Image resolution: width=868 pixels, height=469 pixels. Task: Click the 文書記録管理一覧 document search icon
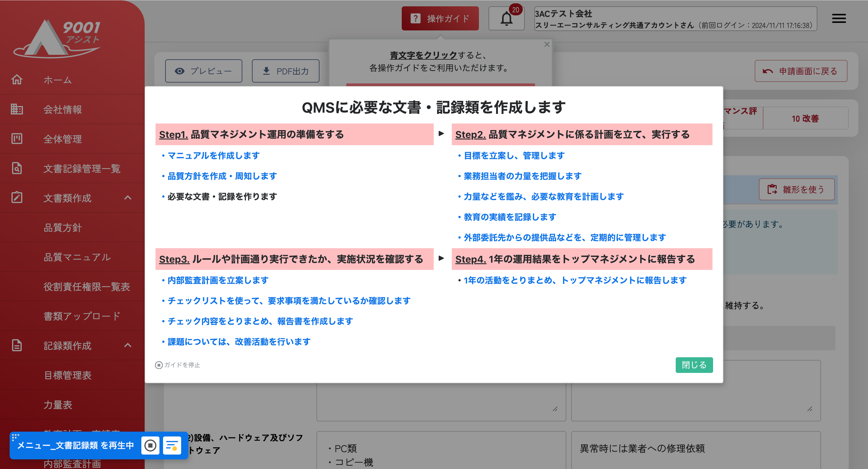coord(17,168)
